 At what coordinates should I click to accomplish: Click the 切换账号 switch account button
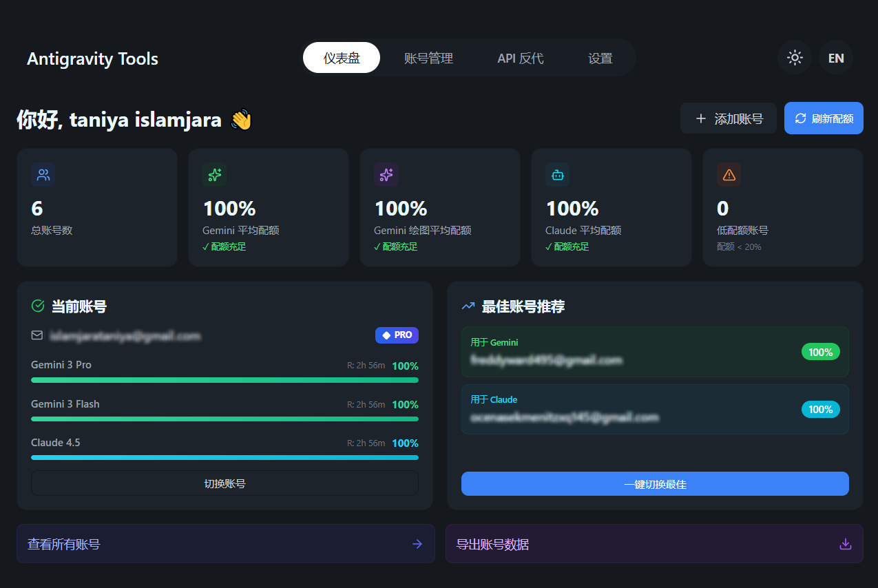[224, 483]
